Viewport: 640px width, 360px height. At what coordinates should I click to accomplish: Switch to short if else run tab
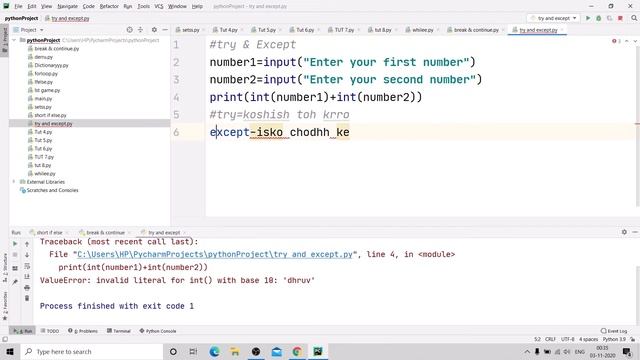coord(49,232)
